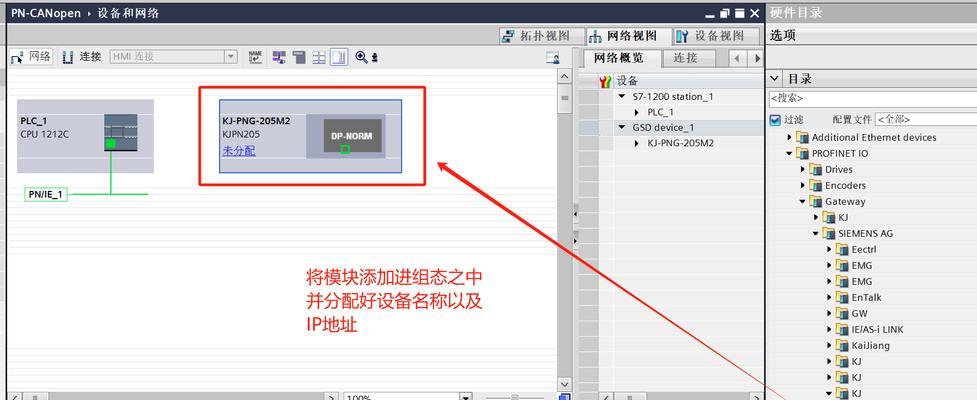Click canvas vertical scrollbar down arrow
The height and width of the screenshot is (400, 977).
(565, 385)
